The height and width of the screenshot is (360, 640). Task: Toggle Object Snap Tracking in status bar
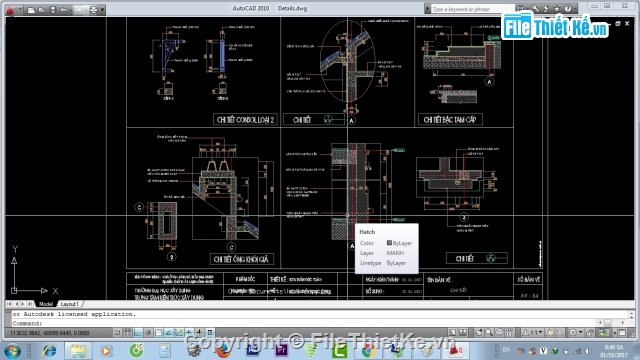tap(169, 333)
